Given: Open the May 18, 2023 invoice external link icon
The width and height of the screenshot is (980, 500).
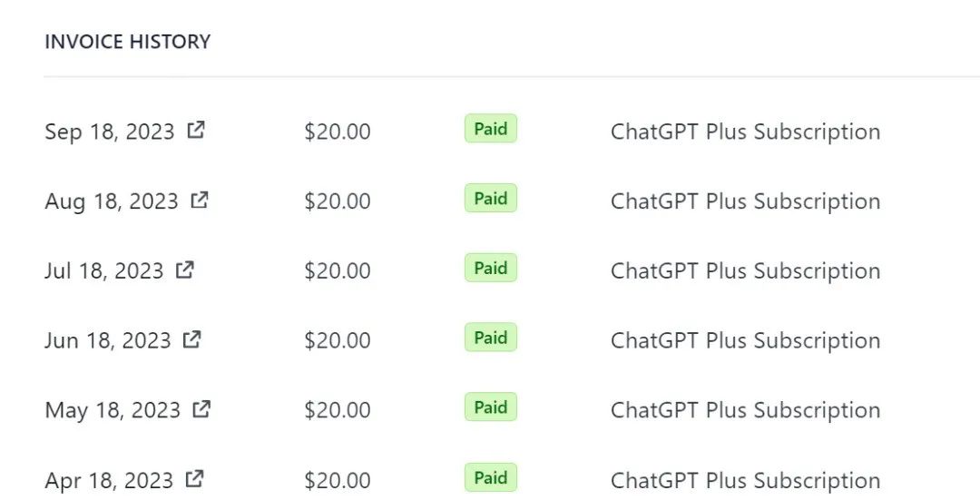Looking at the screenshot, I should (201, 409).
